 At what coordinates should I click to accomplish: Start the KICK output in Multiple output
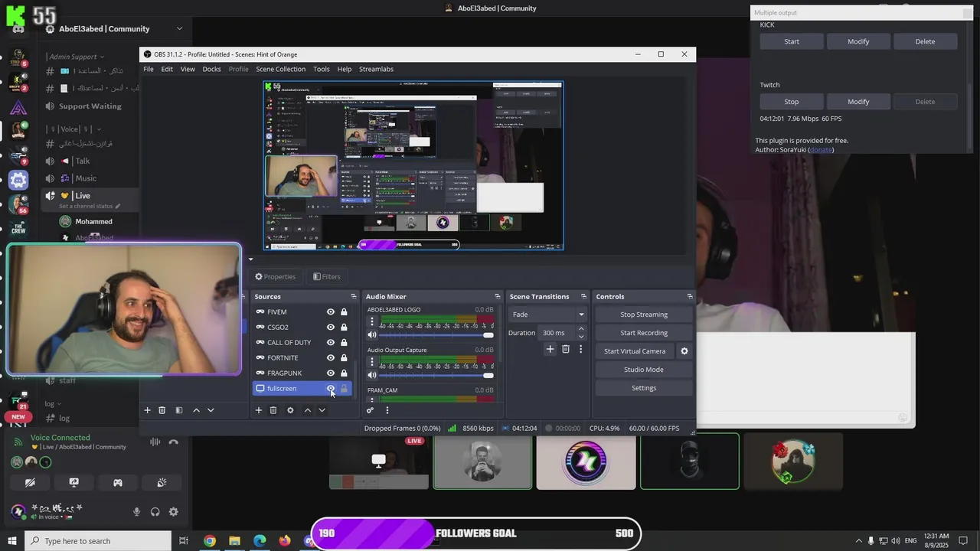792,41
